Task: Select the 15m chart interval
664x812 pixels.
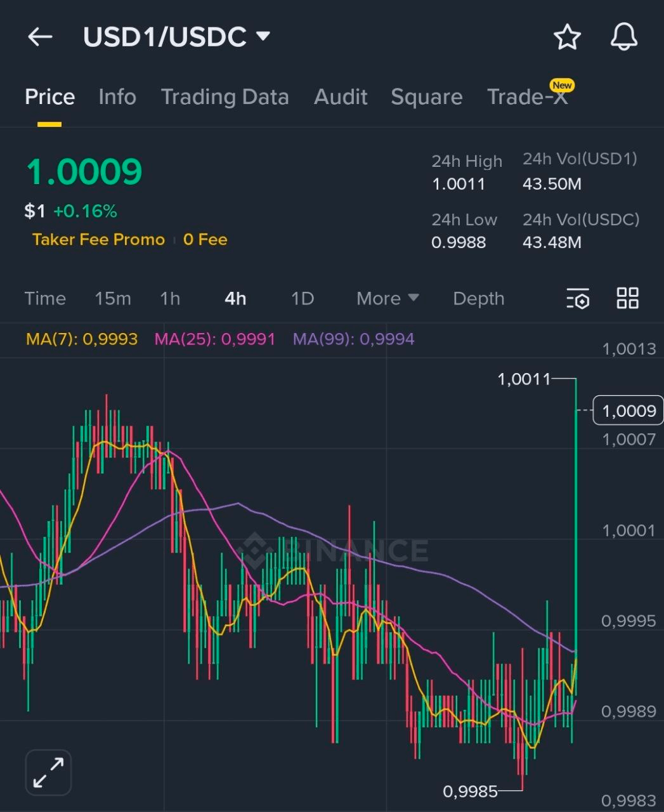Action: pyautogui.click(x=113, y=298)
